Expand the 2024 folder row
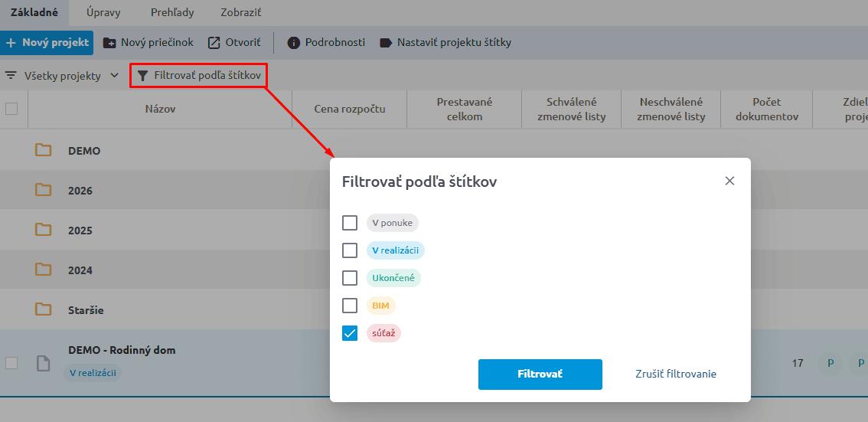The image size is (868, 422). pos(165,270)
